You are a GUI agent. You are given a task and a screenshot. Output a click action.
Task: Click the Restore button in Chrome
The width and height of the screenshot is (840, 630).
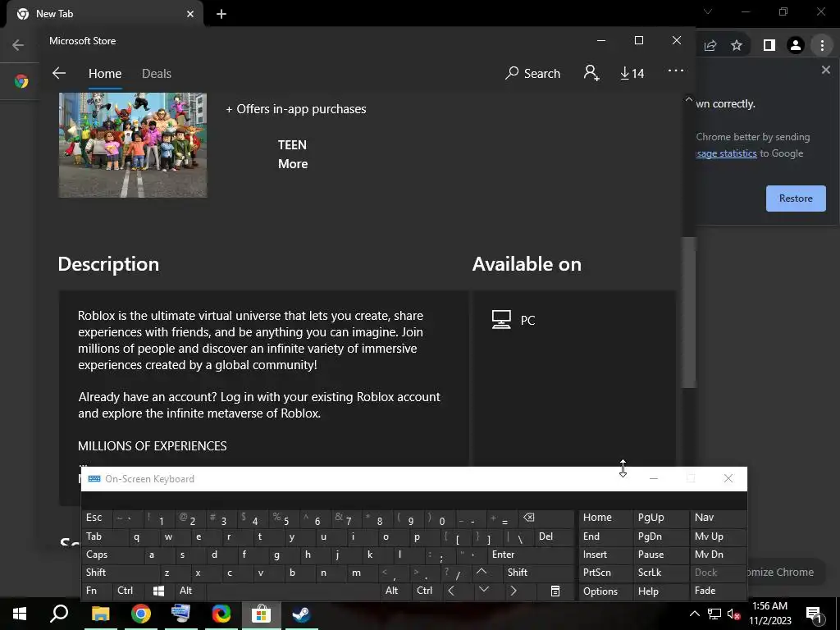[796, 199]
